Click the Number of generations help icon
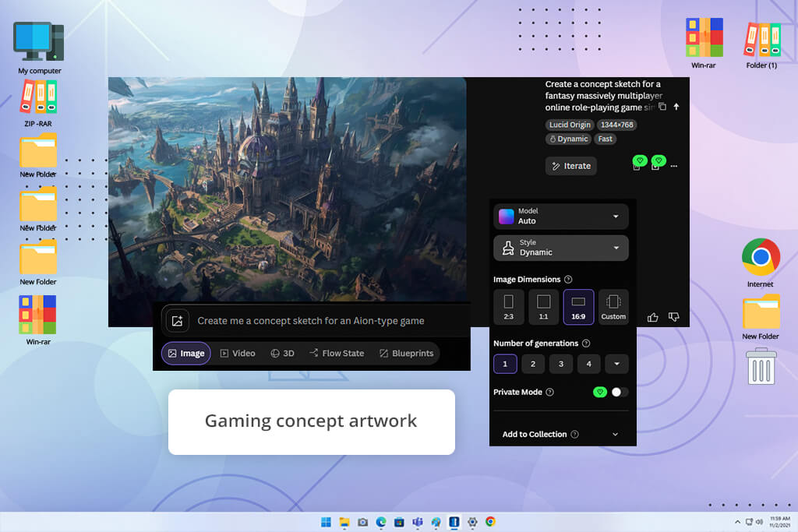Image resolution: width=798 pixels, height=532 pixels. coord(586,344)
